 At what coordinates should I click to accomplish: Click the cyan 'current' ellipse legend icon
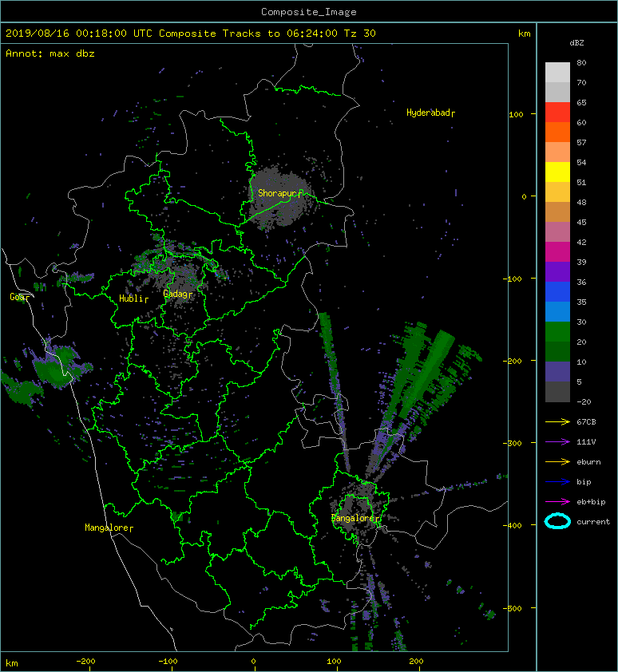point(557,522)
